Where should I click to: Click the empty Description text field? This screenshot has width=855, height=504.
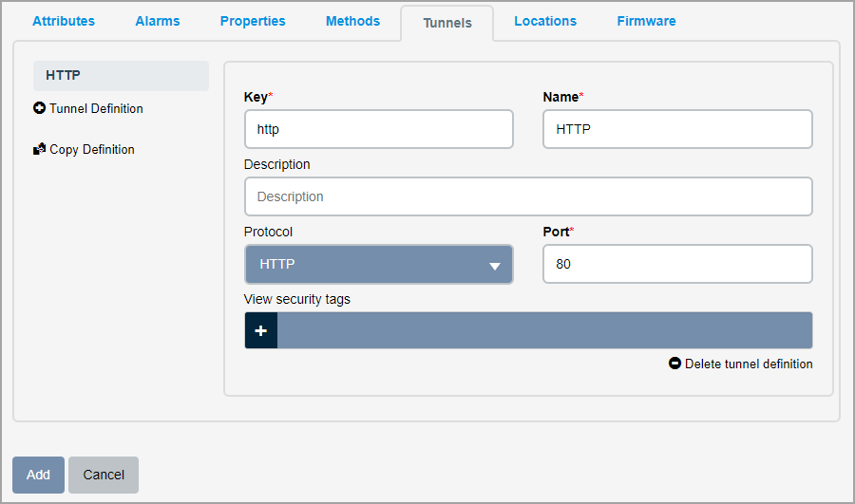coord(528,196)
